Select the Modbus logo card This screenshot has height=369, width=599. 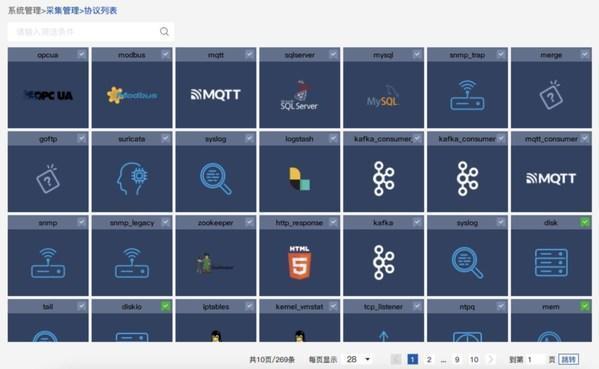(x=132, y=95)
